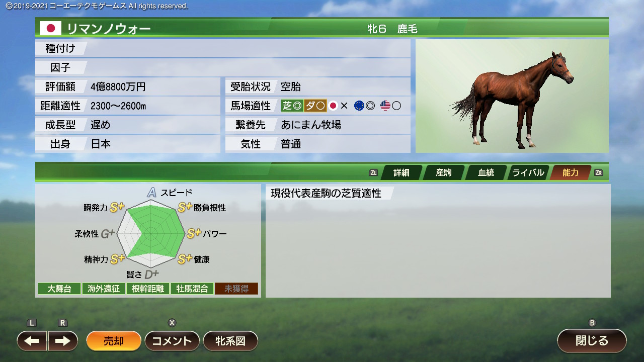Click the L button hint icon

[x=32, y=323]
